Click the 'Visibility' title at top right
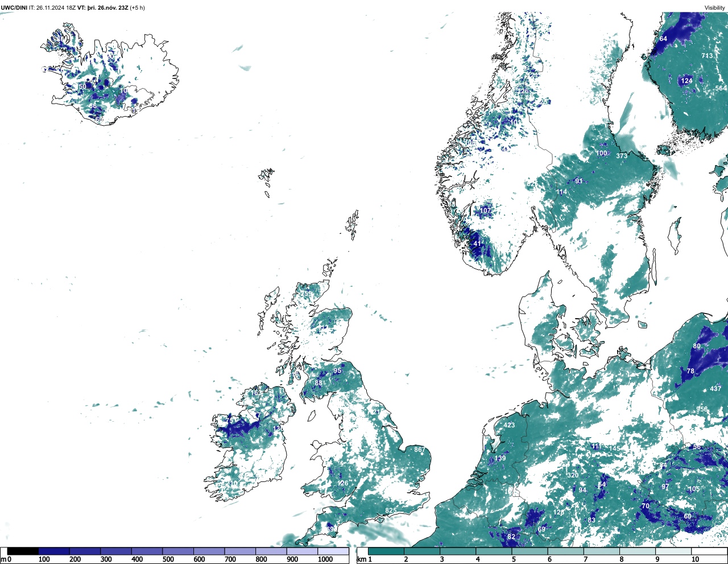 714,8
